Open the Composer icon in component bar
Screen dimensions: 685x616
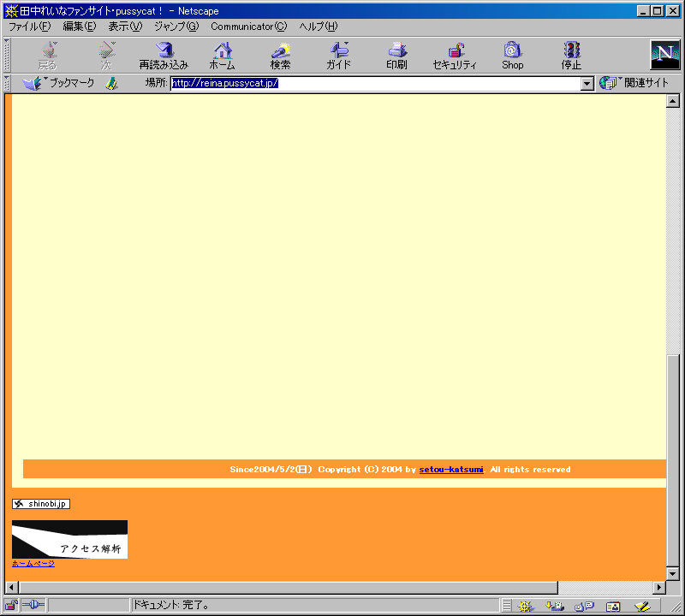point(642,606)
